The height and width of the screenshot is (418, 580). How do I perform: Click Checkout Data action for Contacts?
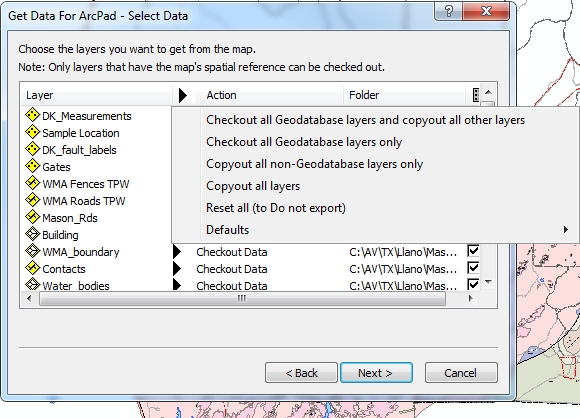pyautogui.click(x=232, y=269)
